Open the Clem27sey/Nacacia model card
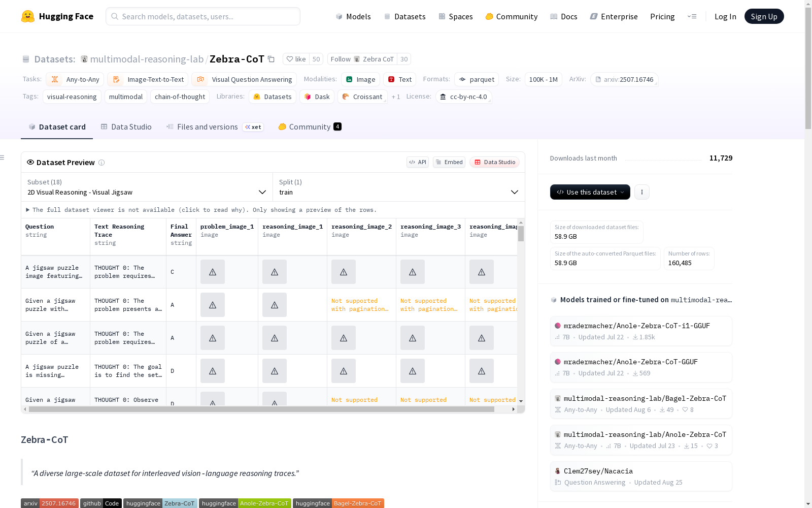The width and height of the screenshot is (812, 508). pos(641,477)
